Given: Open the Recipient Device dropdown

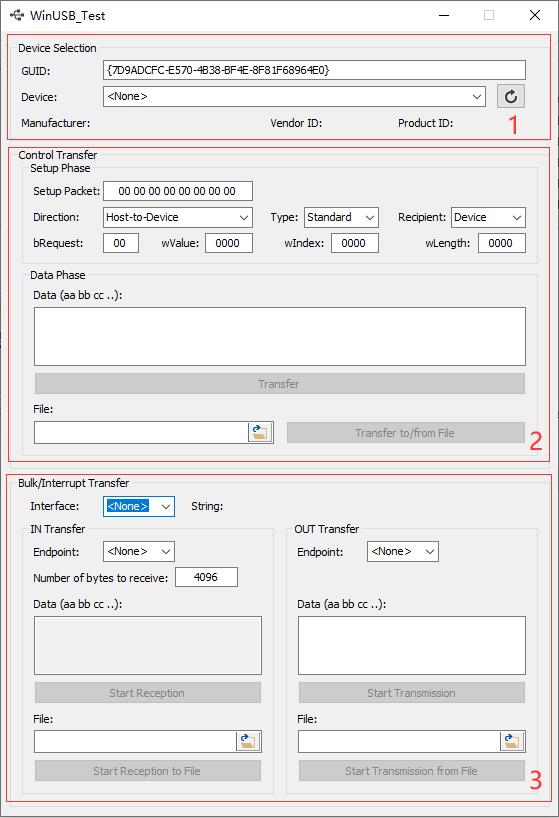Looking at the screenshot, I should tap(488, 218).
